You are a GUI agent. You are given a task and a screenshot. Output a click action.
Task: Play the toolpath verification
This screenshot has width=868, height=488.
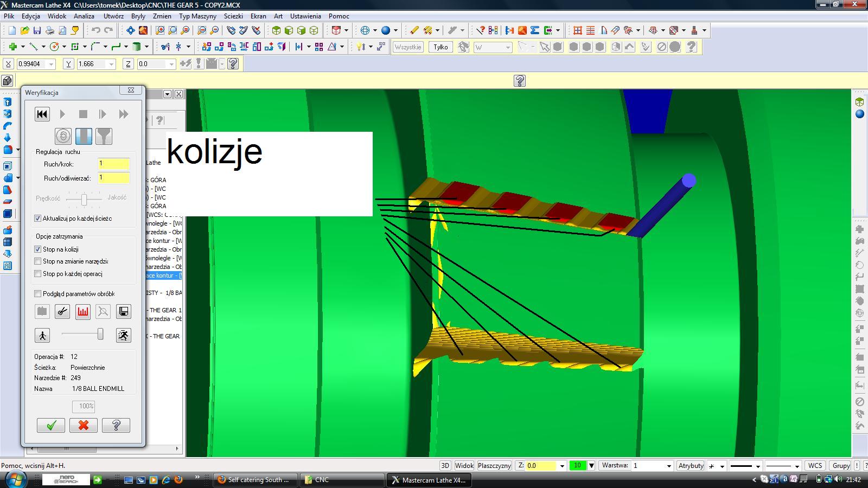tap(62, 114)
